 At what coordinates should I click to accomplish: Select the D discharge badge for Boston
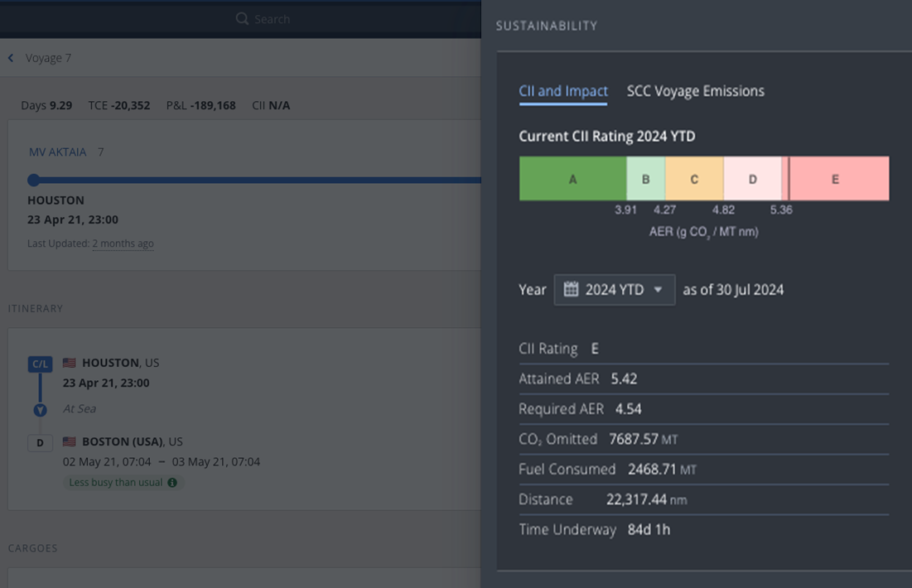pos(40,442)
